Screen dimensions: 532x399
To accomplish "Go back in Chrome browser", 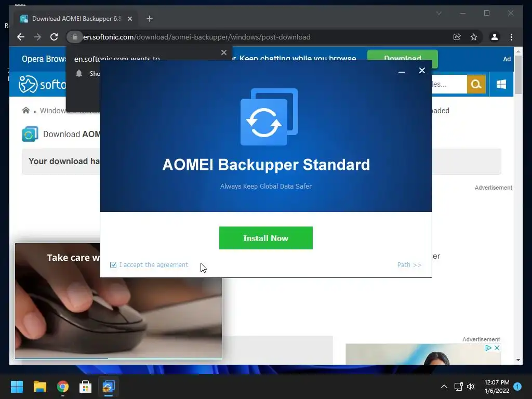I will [21, 37].
